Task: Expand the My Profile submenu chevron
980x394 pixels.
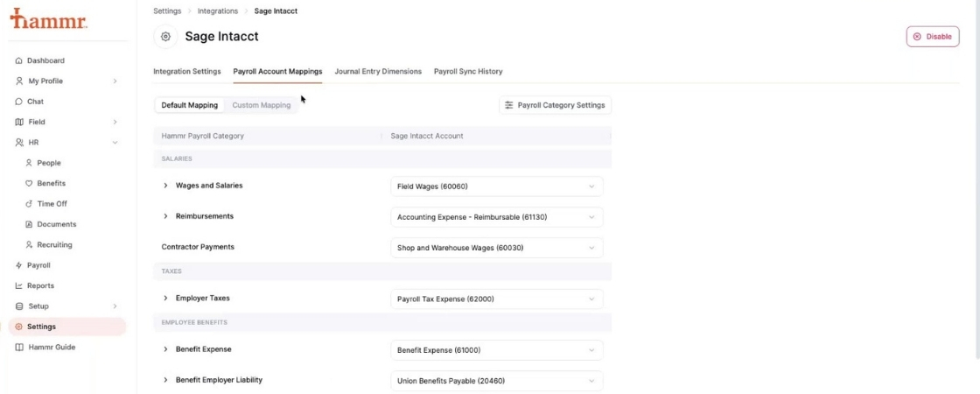Action: point(115,81)
